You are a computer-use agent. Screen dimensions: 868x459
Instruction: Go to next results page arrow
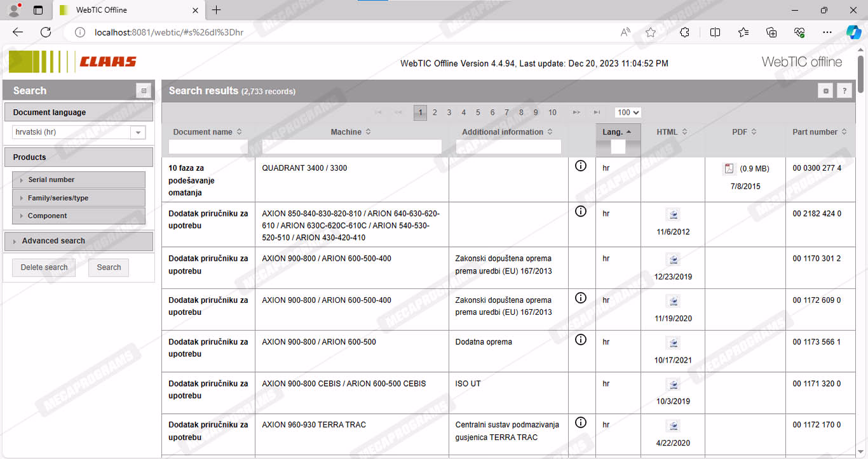pos(576,112)
